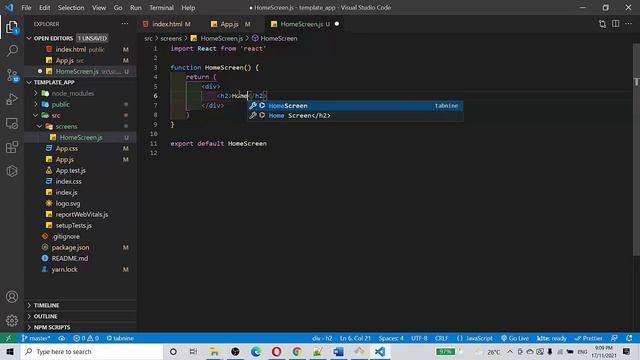Click Prettier status bar item
Viewport: 640px width, 360px height.
click(588, 338)
